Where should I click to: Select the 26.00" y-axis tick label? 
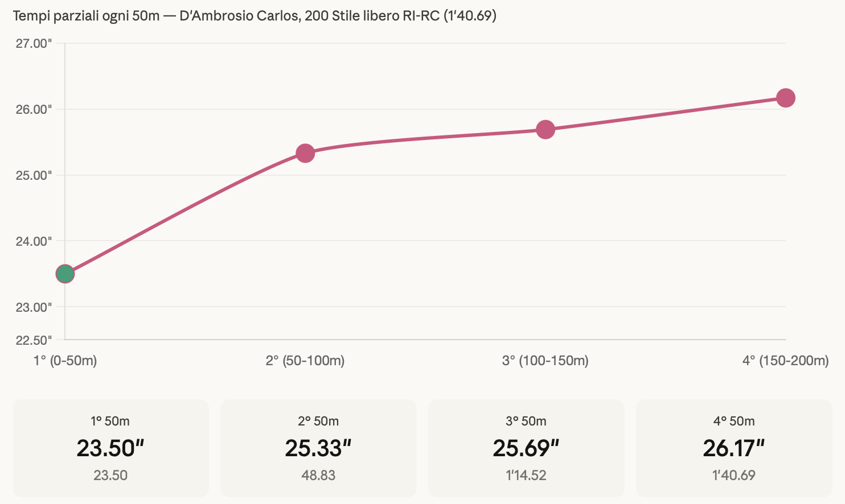[x=34, y=109]
